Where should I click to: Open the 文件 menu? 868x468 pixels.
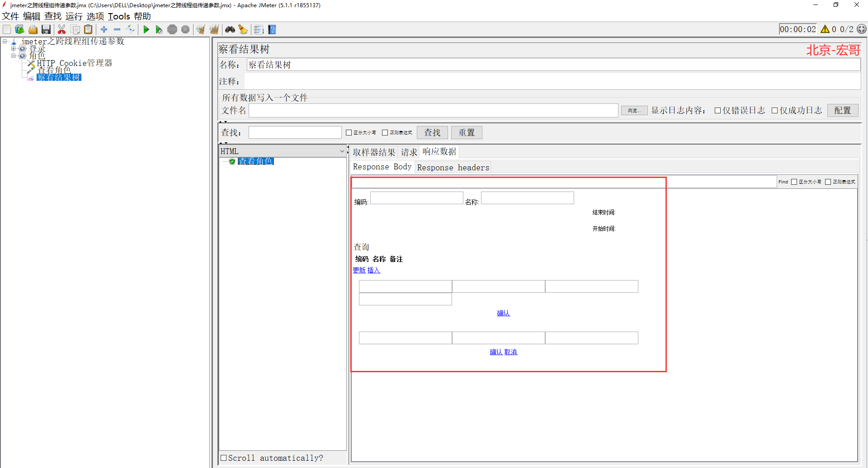pyautogui.click(x=10, y=16)
